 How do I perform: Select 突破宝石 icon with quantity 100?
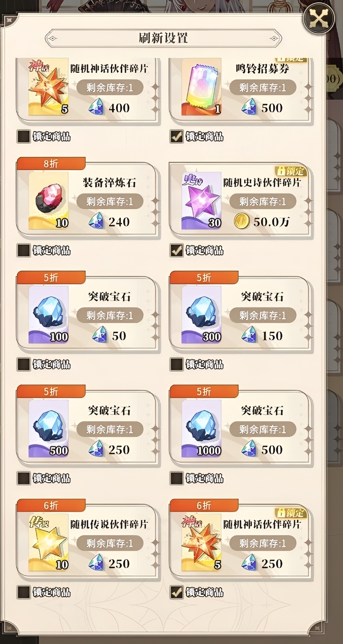(x=49, y=315)
